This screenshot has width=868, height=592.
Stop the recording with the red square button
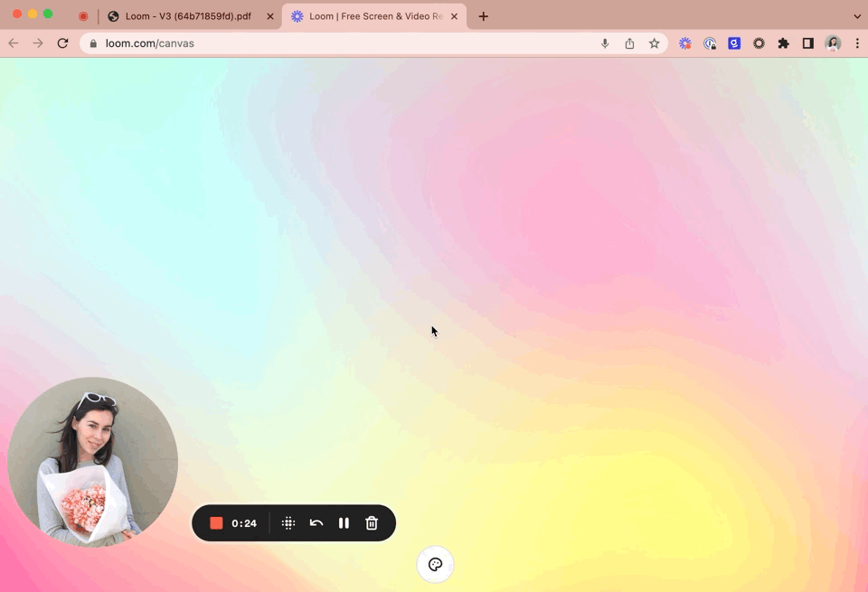click(x=215, y=522)
